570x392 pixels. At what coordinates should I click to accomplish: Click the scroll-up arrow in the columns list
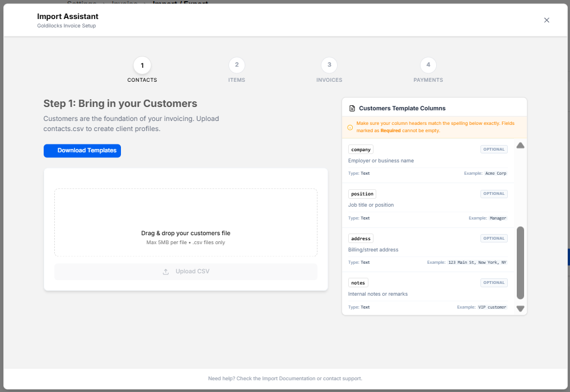coord(520,146)
